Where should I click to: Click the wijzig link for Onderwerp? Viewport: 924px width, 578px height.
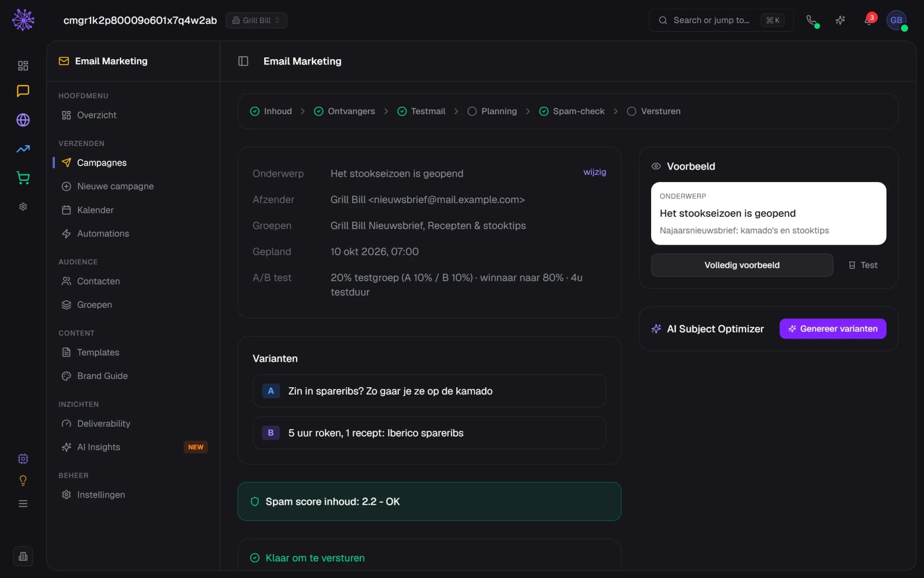(x=594, y=172)
